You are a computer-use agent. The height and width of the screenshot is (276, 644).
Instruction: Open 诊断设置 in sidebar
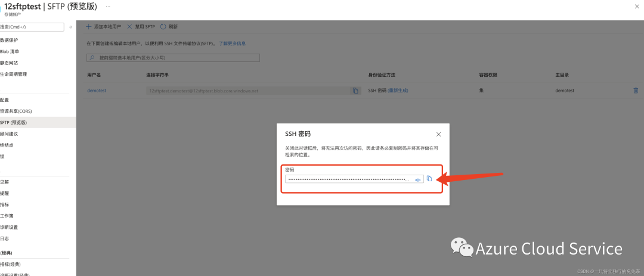pyautogui.click(x=9, y=227)
